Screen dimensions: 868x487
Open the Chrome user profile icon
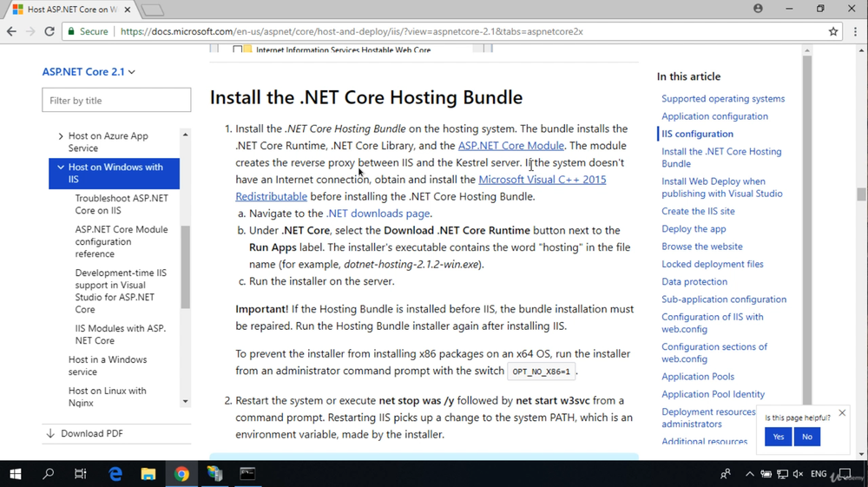coord(758,9)
